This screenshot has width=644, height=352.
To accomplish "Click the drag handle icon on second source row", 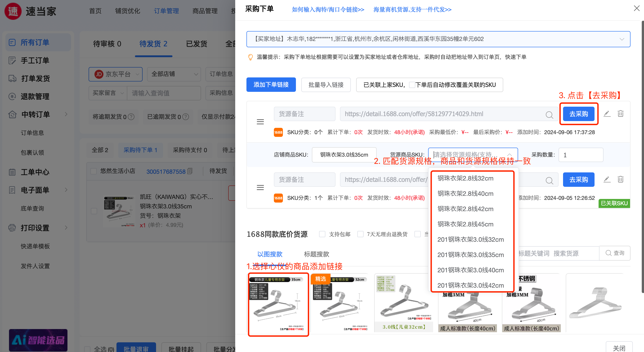I will click(260, 187).
